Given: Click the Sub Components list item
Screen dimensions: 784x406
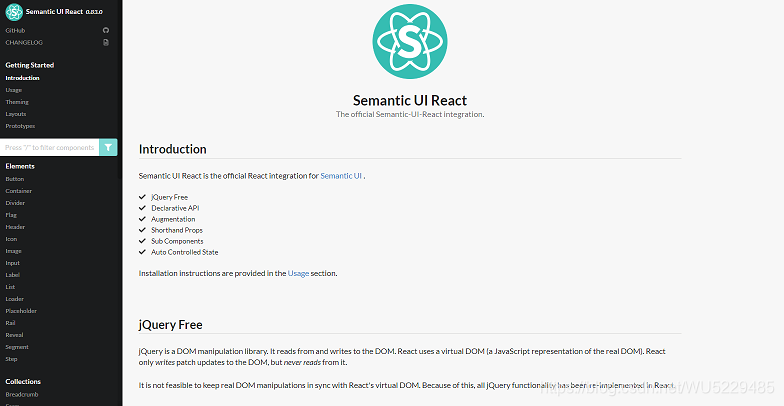Looking at the screenshot, I should [177, 242].
